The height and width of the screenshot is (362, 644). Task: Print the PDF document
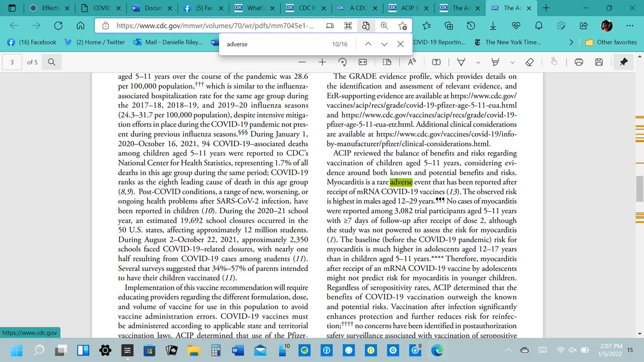point(579,62)
